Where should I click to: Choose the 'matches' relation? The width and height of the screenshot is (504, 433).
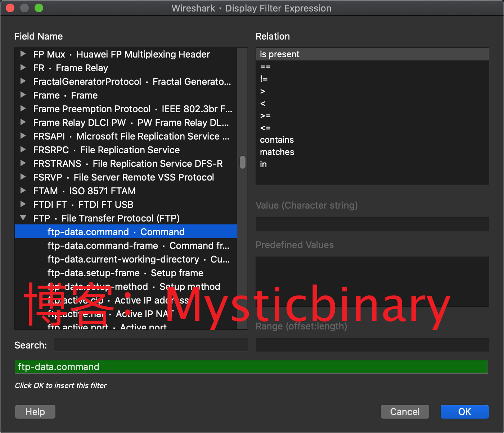pyautogui.click(x=277, y=152)
